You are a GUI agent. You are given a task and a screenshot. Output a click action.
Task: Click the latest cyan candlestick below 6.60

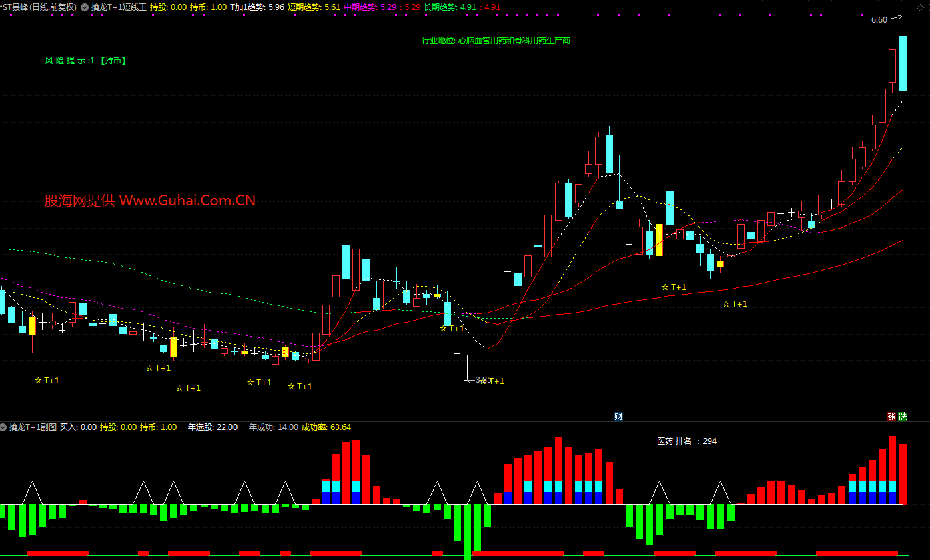pos(903,63)
